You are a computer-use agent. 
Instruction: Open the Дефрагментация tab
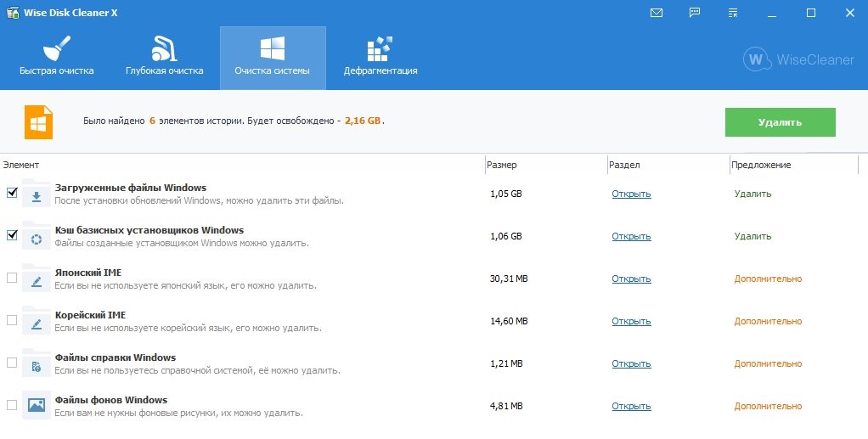380,58
